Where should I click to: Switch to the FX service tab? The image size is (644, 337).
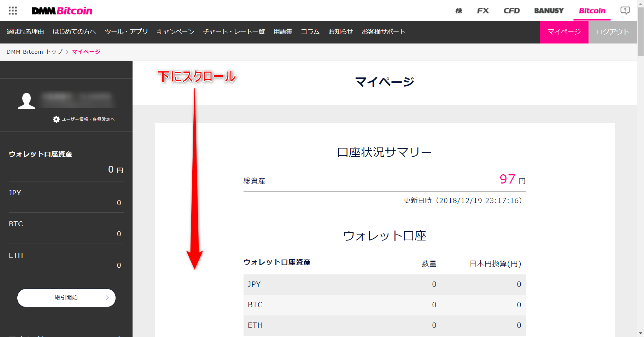[x=483, y=11]
